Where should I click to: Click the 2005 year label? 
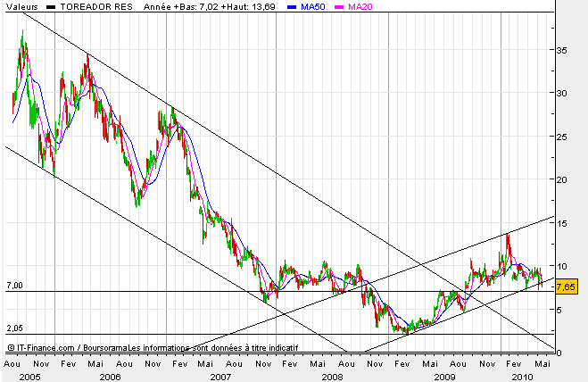(29, 377)
